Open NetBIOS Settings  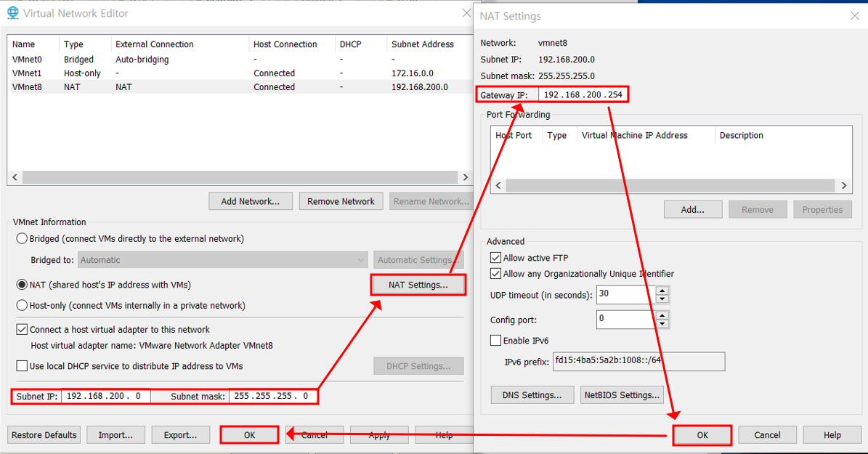[622, 394]
